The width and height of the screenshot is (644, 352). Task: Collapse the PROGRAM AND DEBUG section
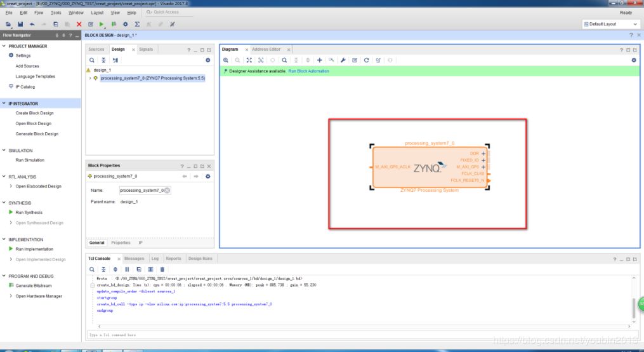4,276
